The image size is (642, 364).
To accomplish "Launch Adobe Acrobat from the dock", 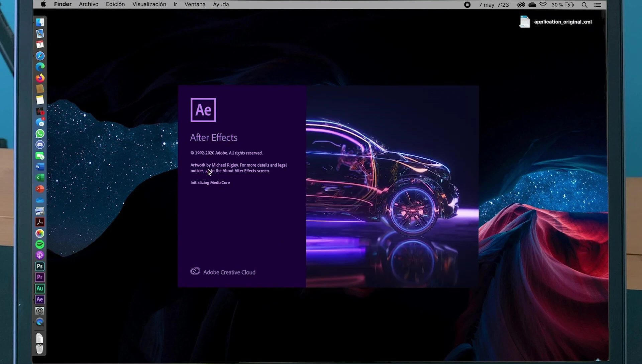I will click(40, 222).
